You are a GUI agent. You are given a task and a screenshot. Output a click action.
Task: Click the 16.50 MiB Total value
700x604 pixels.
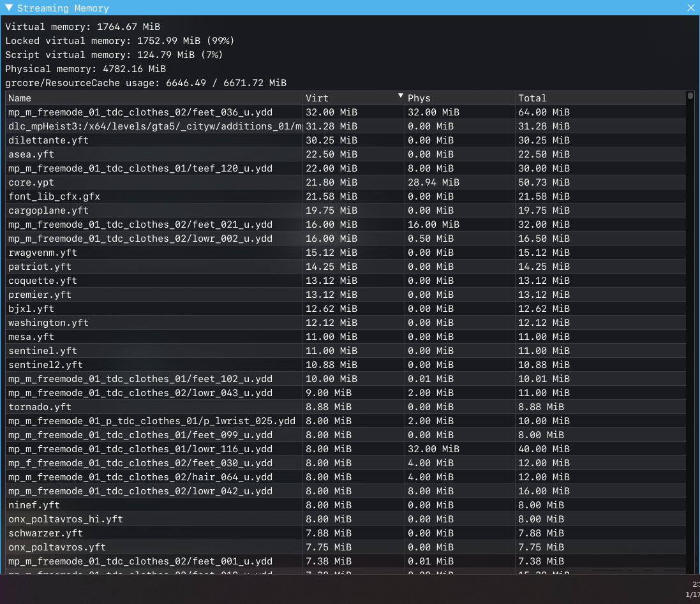point(544,239)
